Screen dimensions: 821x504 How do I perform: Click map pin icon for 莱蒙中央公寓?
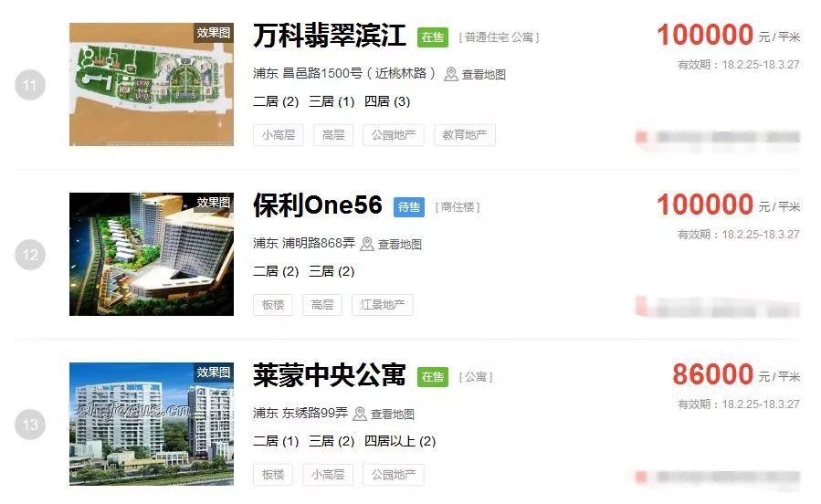click(x=360, y=414)
